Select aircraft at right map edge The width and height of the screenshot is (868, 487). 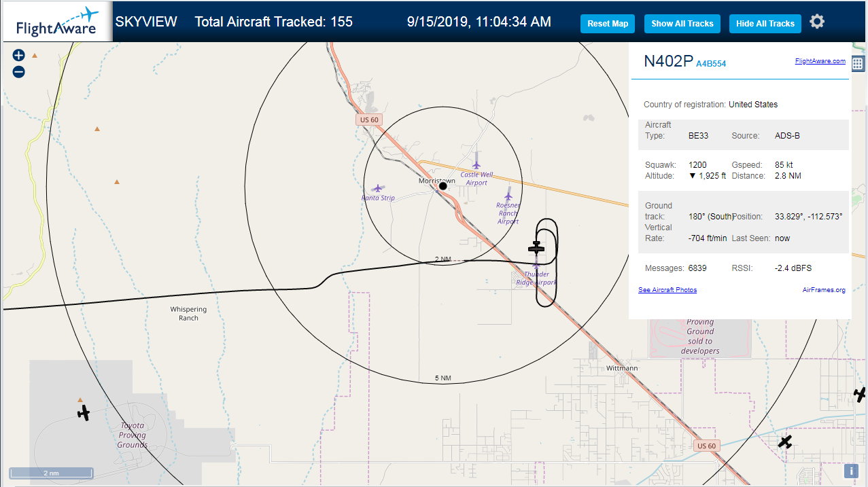click(x=861, y=394)
